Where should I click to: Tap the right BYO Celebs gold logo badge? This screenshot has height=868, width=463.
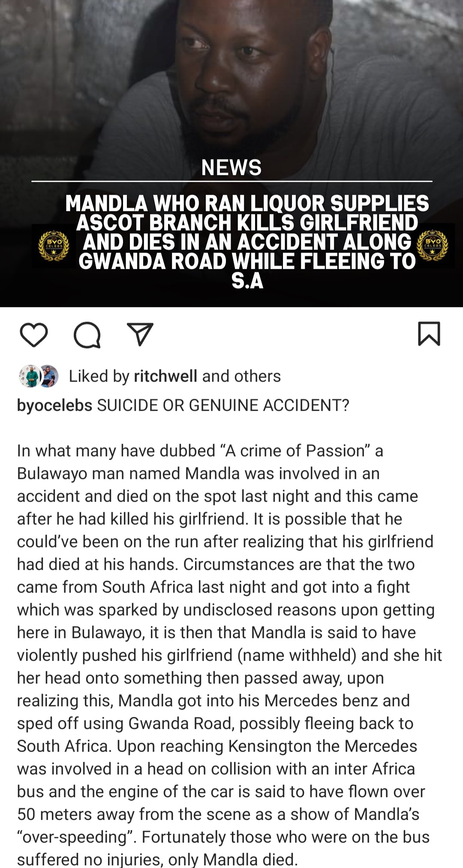point(432,246)
